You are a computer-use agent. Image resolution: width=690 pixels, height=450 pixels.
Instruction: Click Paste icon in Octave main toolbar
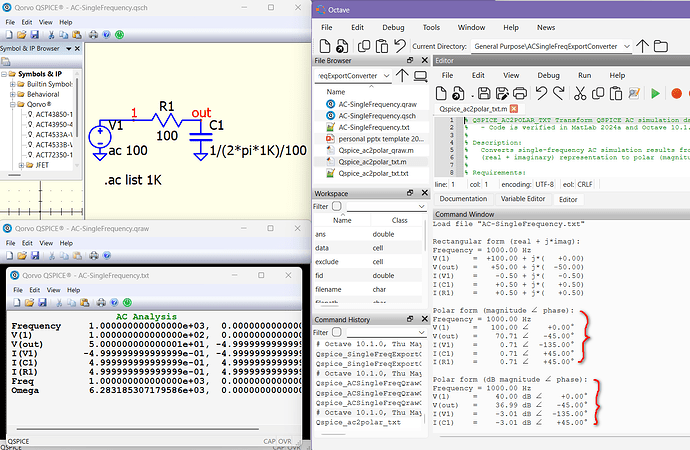pos(382,46)
